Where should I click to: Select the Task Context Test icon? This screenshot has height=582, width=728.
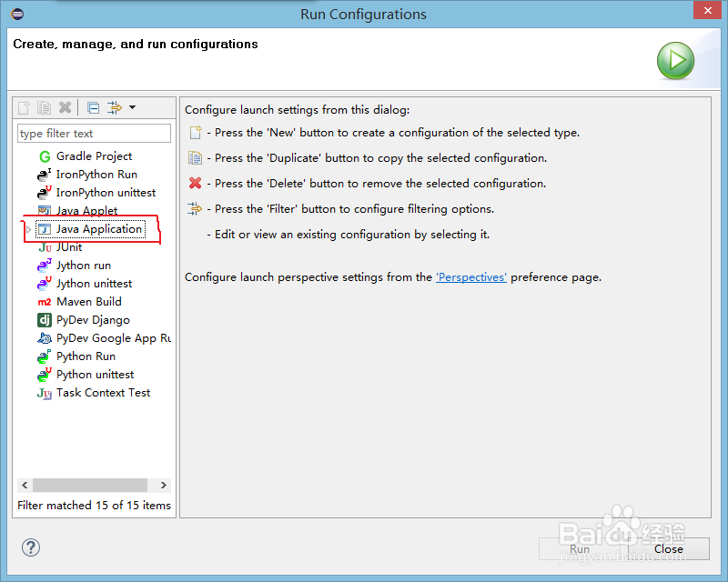[45, 393]
